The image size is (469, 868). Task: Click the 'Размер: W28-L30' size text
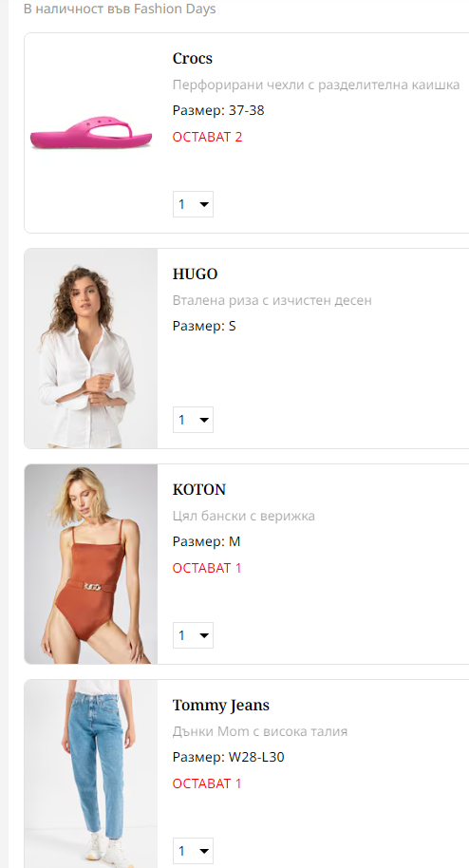tap(228, 757)
